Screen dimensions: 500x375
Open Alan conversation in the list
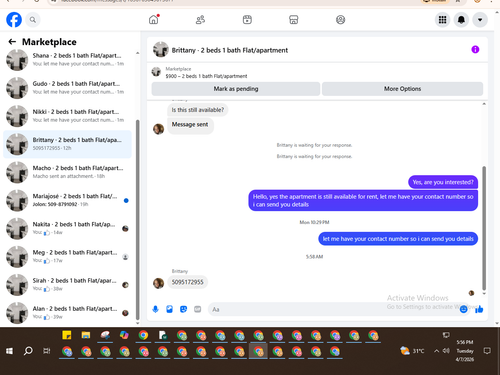[x=68, y=313]
